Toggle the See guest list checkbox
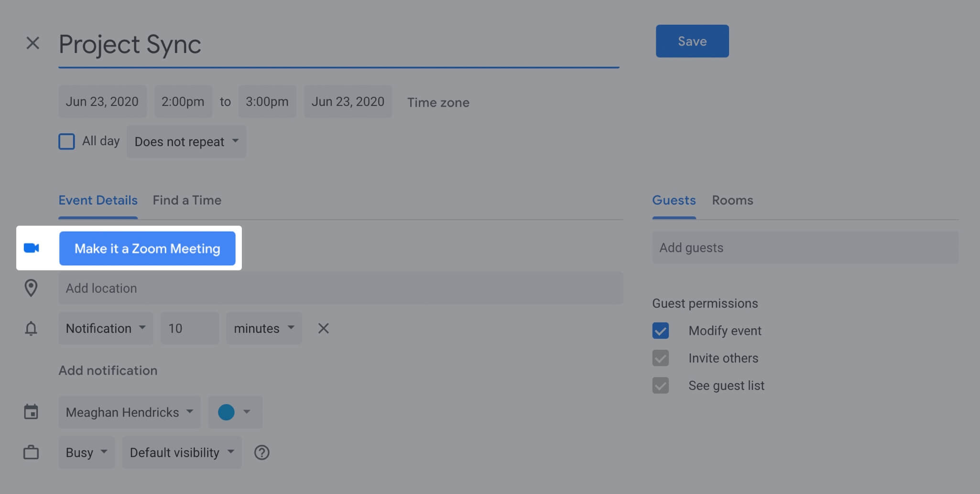980x494 pixels. (660, 385)
